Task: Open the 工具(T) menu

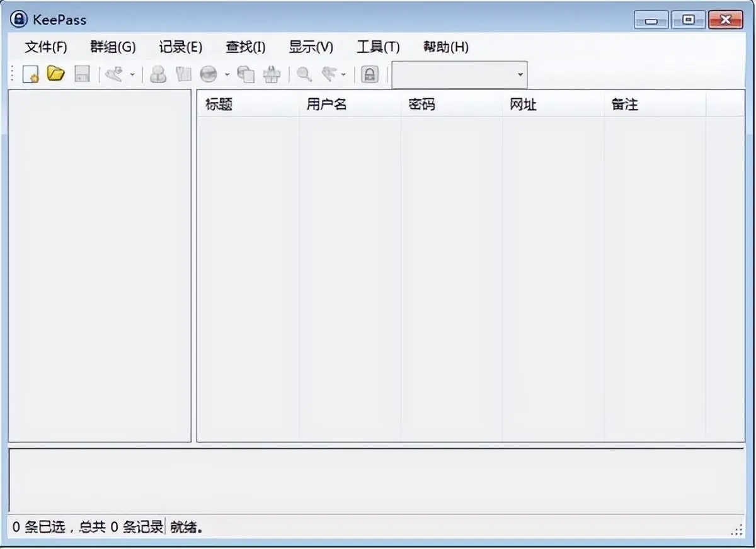Action: pyautogui.click(x=378, y=47)
